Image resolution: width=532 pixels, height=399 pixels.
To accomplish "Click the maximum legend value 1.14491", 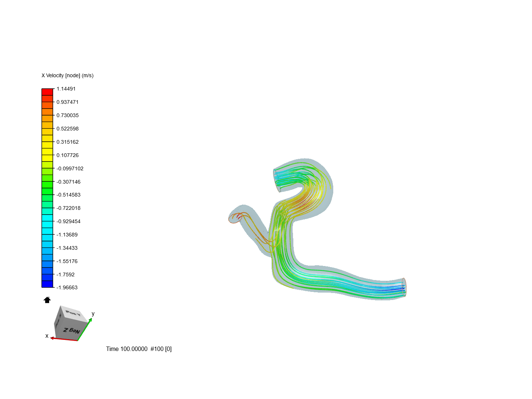I will click(x=66, y=89).
